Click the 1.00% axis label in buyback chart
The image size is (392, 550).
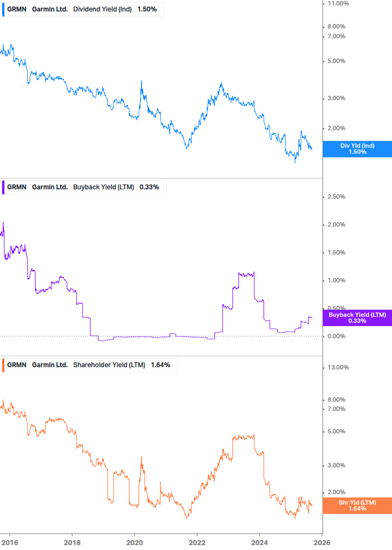click(336, 280)
